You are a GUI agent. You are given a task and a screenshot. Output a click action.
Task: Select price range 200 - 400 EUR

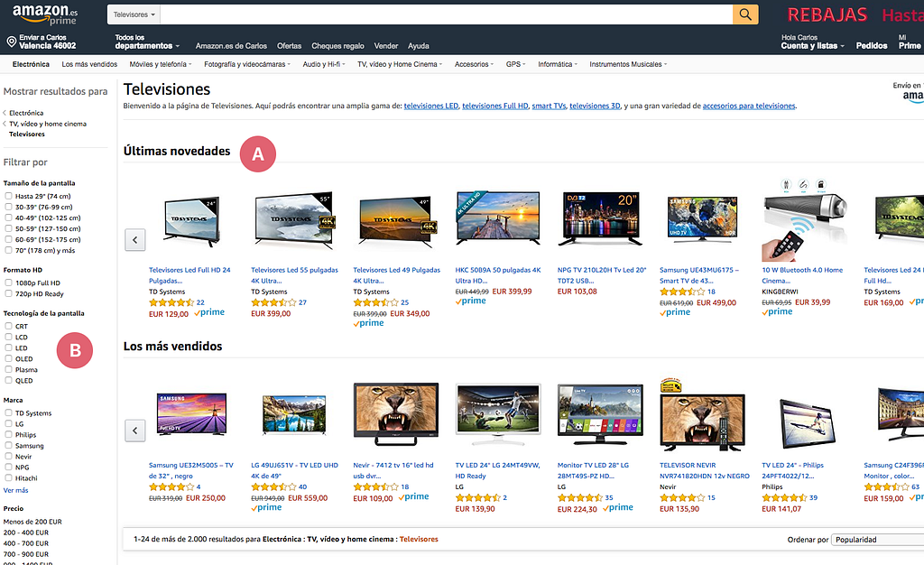(26, 533)
